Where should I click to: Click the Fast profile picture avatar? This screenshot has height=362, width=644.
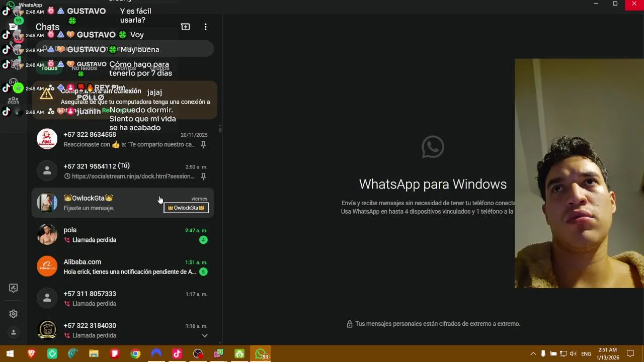pyautogui.click(x=47, y=139)
